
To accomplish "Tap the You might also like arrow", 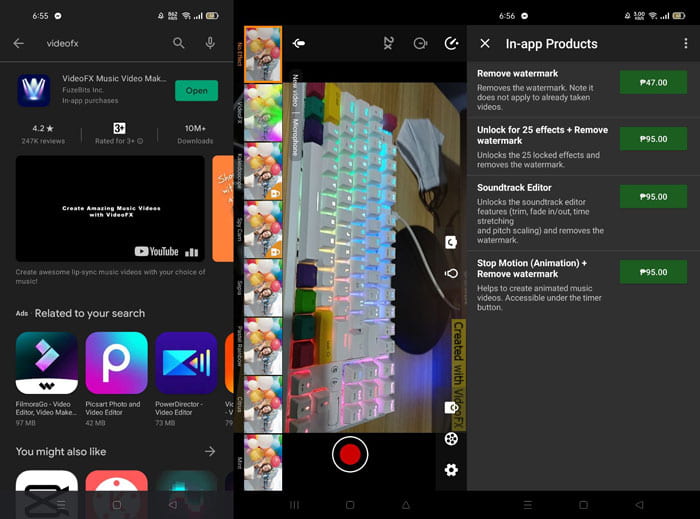I will pyautogui.click(x=210, y=452).
